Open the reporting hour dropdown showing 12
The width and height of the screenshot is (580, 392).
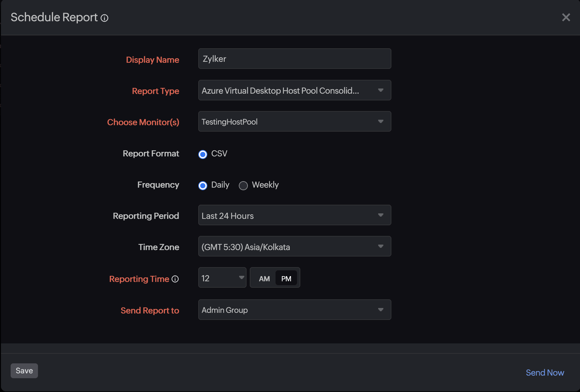[x=222, y=278]
